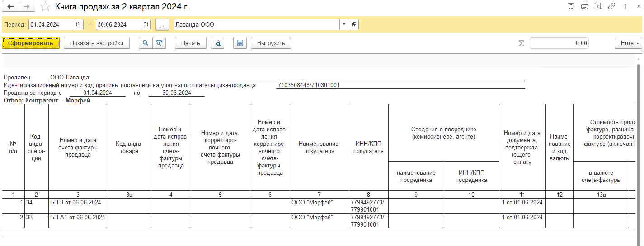This screenshot has height=246, width=644.
Task: Add report to favorites with star icon
Action: (45, 6)
